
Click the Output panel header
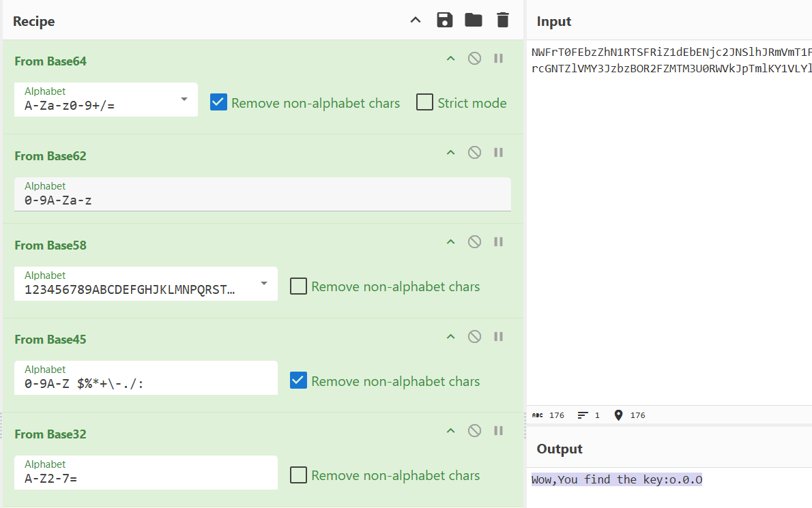[560, 449]
